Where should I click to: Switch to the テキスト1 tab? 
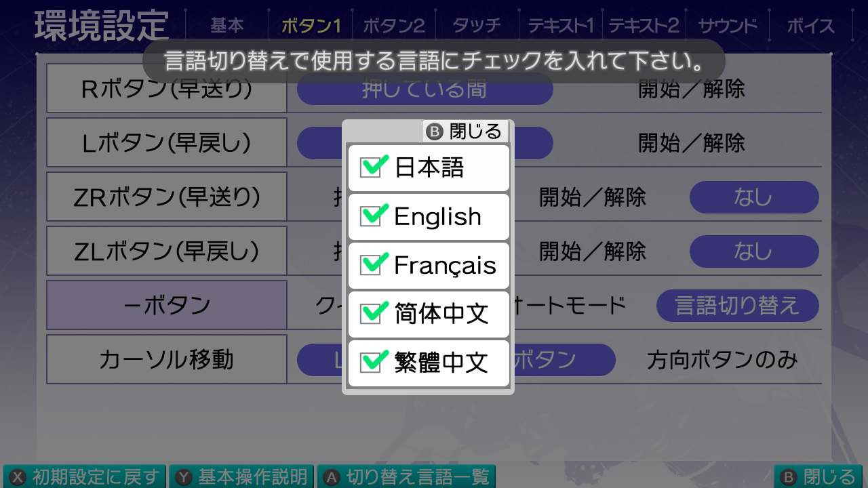click(560, 26)
